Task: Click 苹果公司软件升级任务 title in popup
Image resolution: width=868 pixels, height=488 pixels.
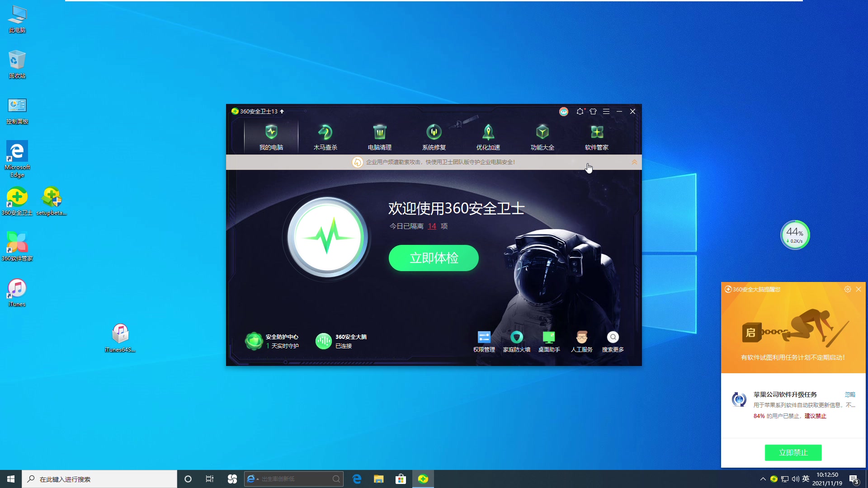Action: (x=785, y=394)
